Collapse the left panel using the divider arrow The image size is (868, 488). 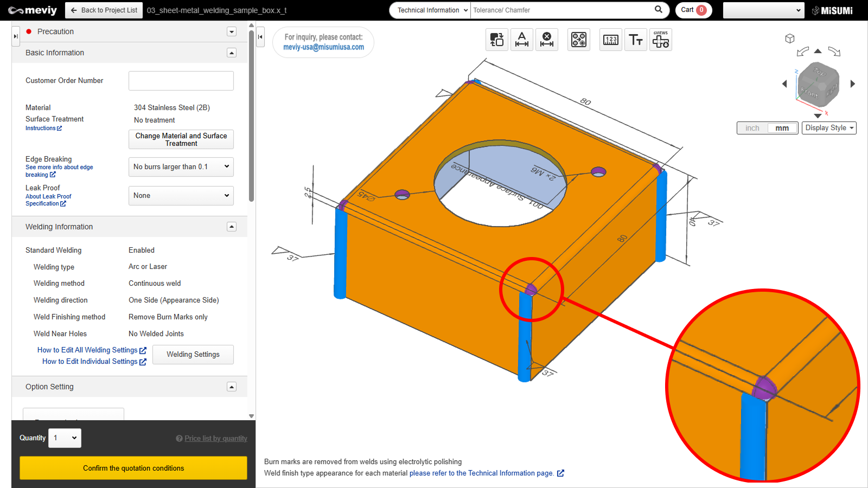click(260, 37)
